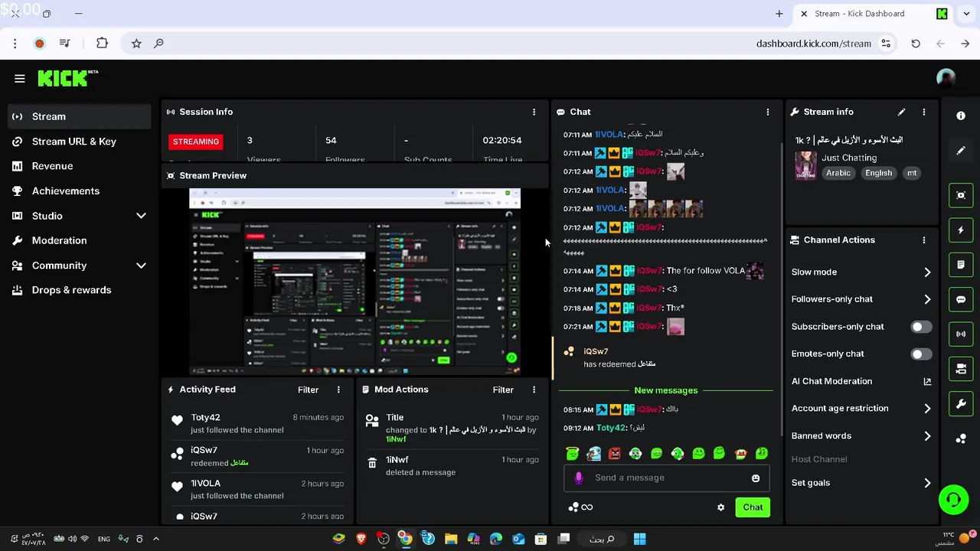Open Account age restriction options arrow

927,409
